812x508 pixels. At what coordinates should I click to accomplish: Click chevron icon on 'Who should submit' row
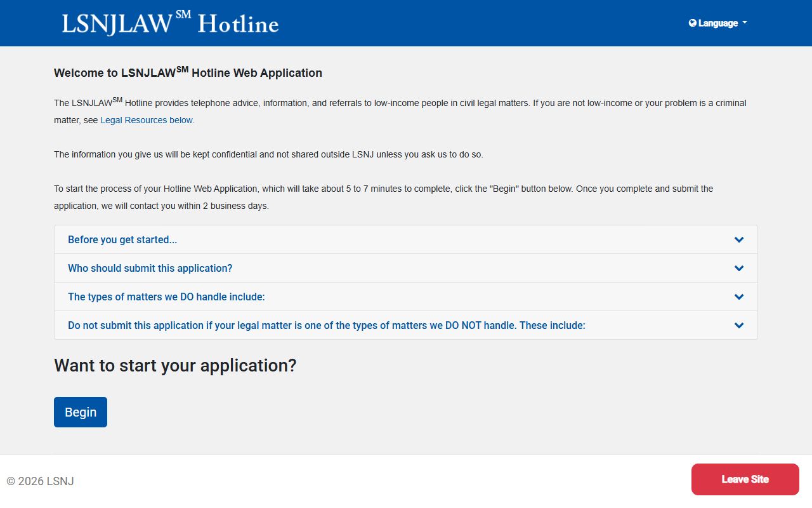(739, 269)
